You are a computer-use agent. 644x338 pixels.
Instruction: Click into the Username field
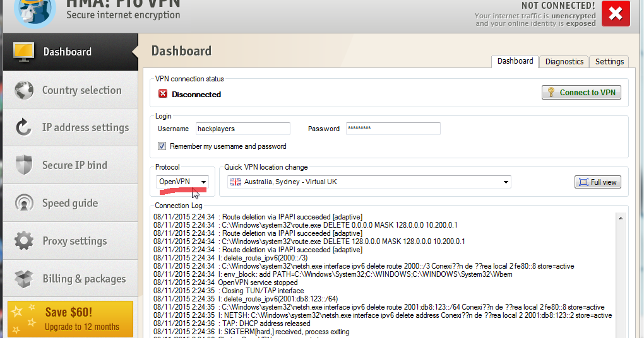point(242,129)
